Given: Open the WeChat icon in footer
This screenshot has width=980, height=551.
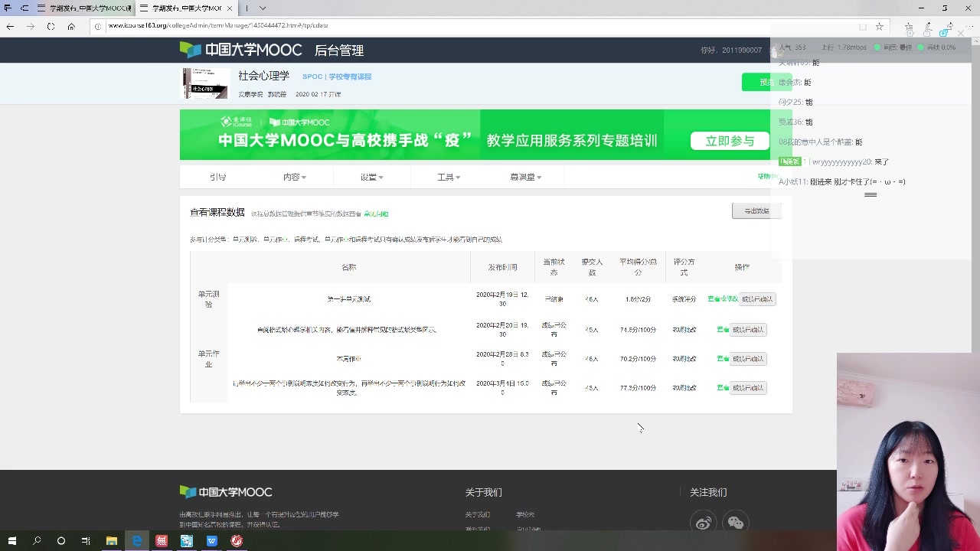Looking at the screenshot, I should click(736, 522).
